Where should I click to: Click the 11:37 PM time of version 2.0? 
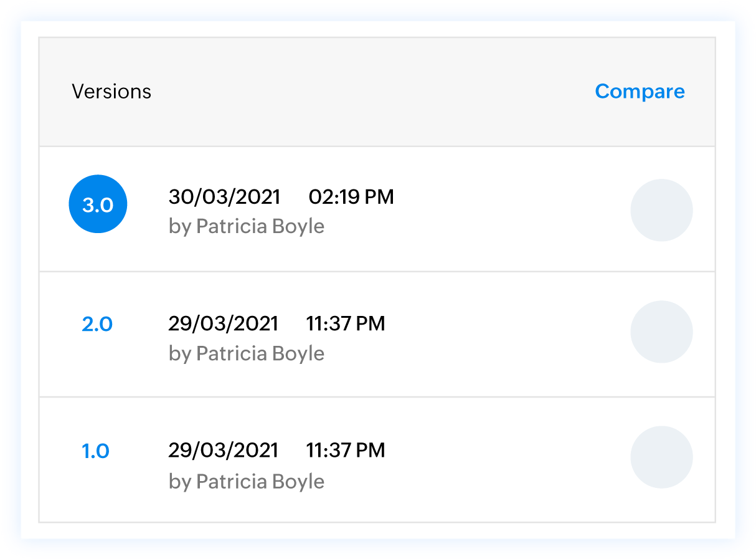[346, 323]
